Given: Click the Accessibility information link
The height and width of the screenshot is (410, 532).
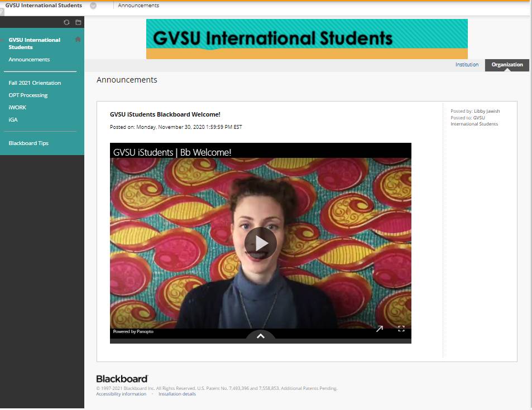Looking at the screenshot, I should click(121, 394).
